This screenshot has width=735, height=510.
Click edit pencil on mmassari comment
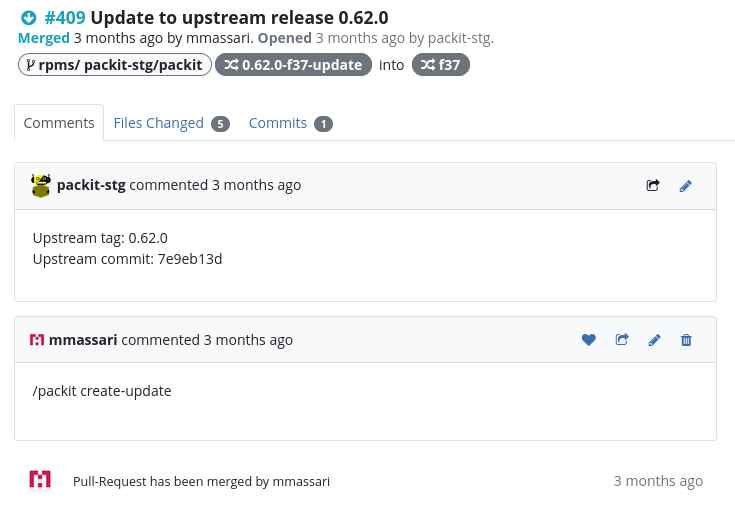(x=654, y=340)
